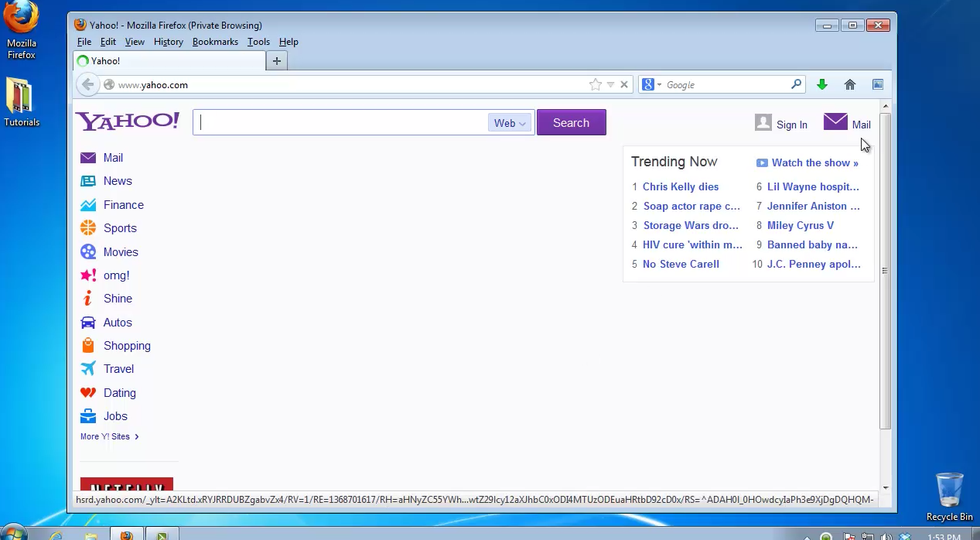980x540 pixels.
Task: Click the Shine icon in the sidebar
Action: pyautogui.click(x=88, y=299)
